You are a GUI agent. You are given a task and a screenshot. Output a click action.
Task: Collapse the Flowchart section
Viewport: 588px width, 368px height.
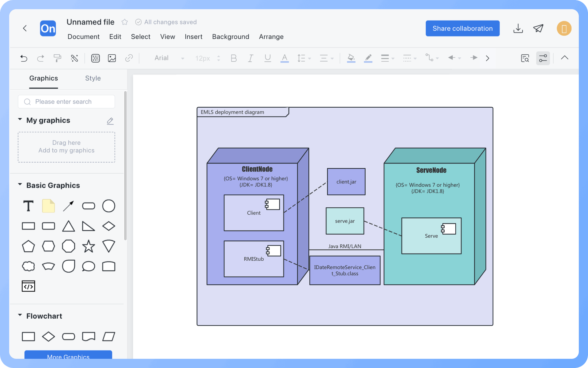point(20,315)
